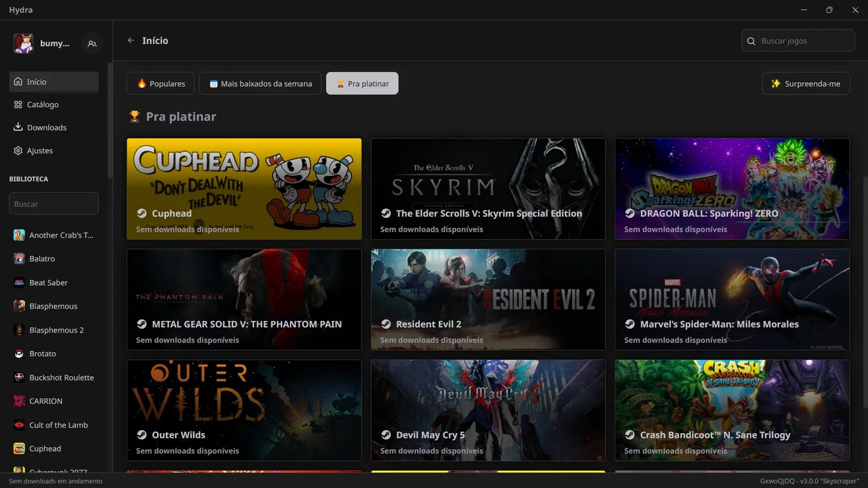
Task: Click Steam icon on DRAGON BALL Sparking ZERO card
Action: [629, 213]
